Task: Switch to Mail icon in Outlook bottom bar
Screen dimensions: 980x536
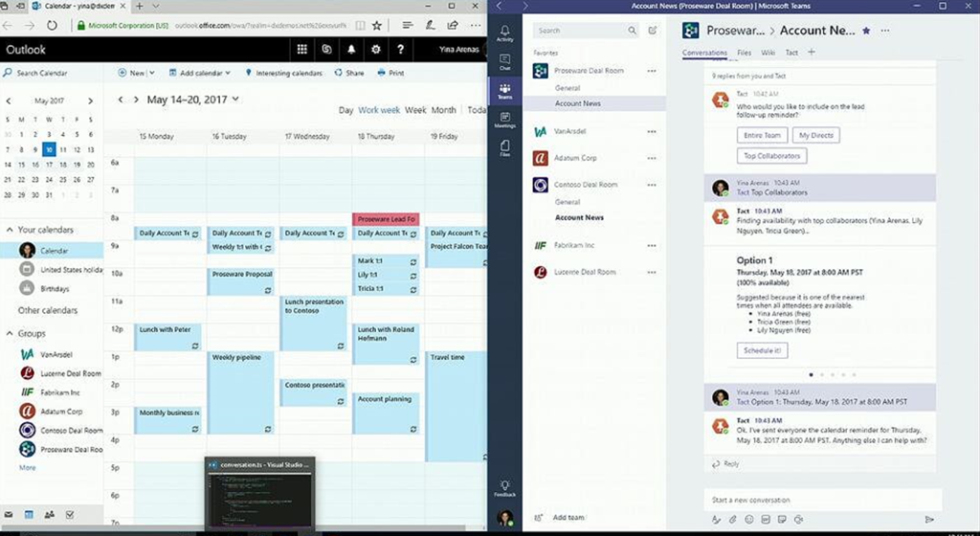Action: tap(8, 515)
